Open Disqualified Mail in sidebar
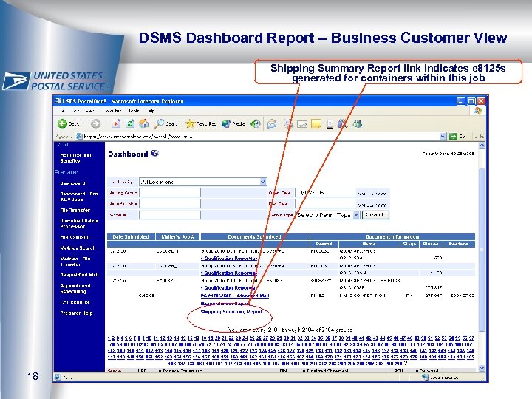This screenshot has height=399, width=532. (x=79, y=275)
